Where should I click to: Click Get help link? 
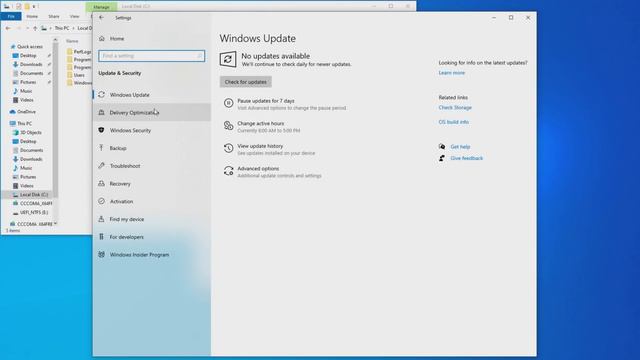[x=460, y=147]
